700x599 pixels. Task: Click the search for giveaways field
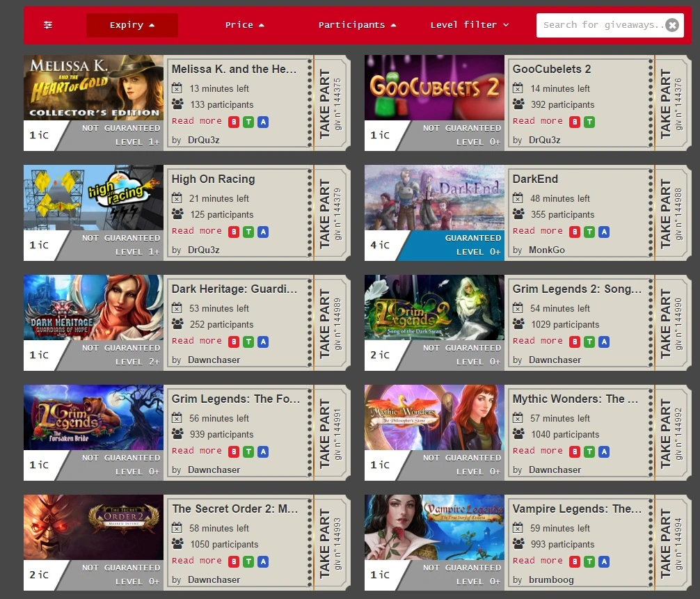pyautogui.click(x=610, y=25)
